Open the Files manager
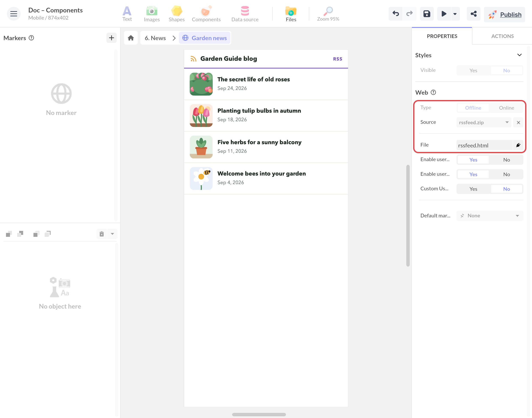Viewport: 532px width, 418px height. click(291, 14)
